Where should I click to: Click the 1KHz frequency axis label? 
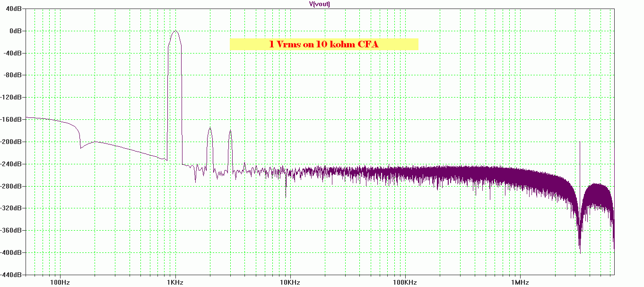pyautogui.click(x=175, y=282)
